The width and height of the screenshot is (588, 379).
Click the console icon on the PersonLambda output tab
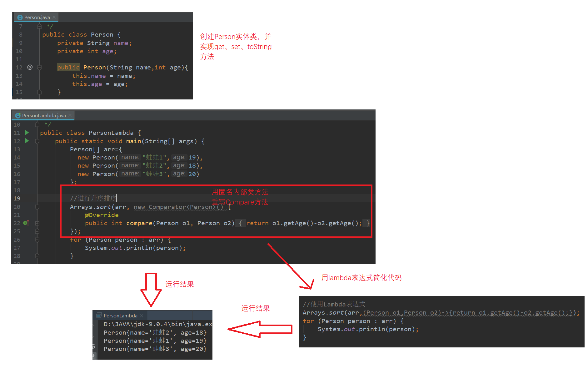point(99,316)
